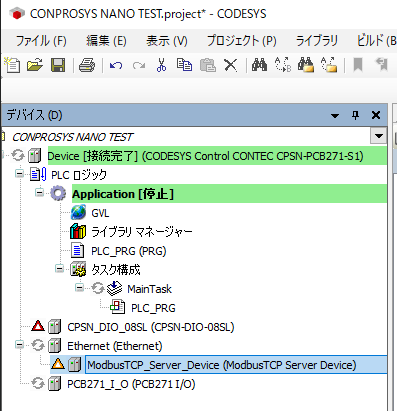This screenshot has height=411, width=397.
Task: Click the Redo arrow icon
Action: pyautogui.click(x=139, y=65)
